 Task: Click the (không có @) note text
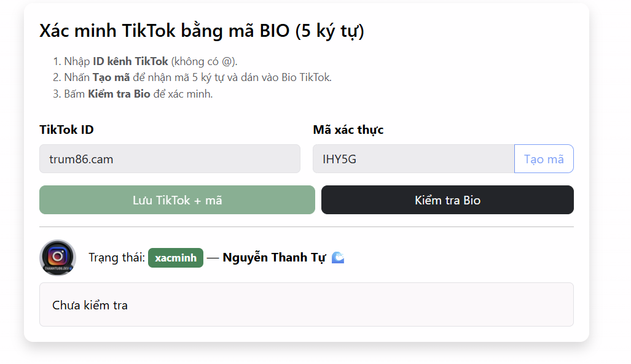click(204, 61)
